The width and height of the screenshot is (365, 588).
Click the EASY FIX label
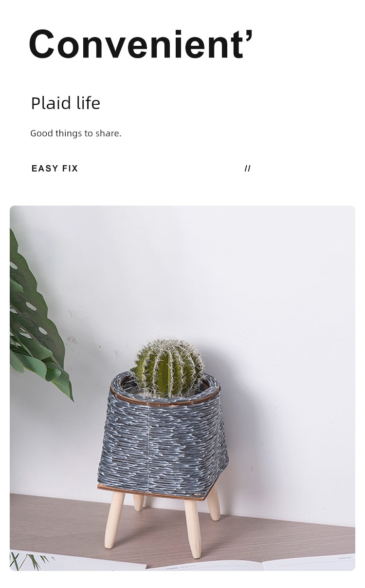(x=55, y=169)
